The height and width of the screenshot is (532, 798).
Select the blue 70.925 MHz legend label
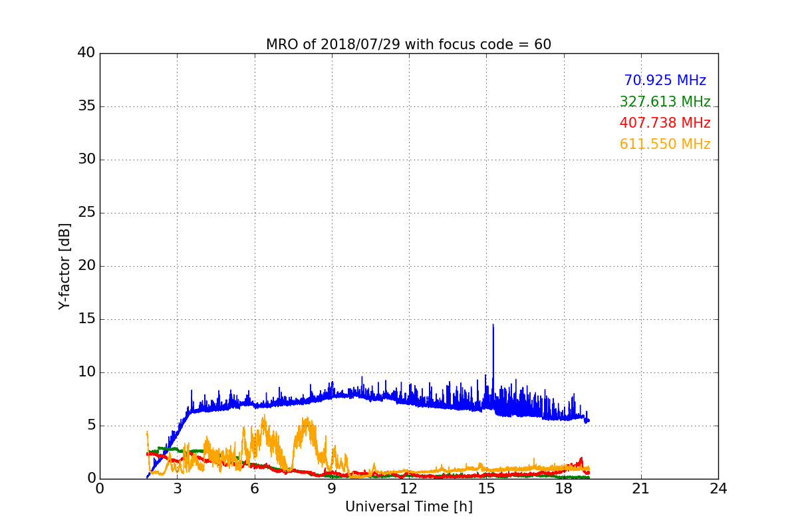coord(665,80)
